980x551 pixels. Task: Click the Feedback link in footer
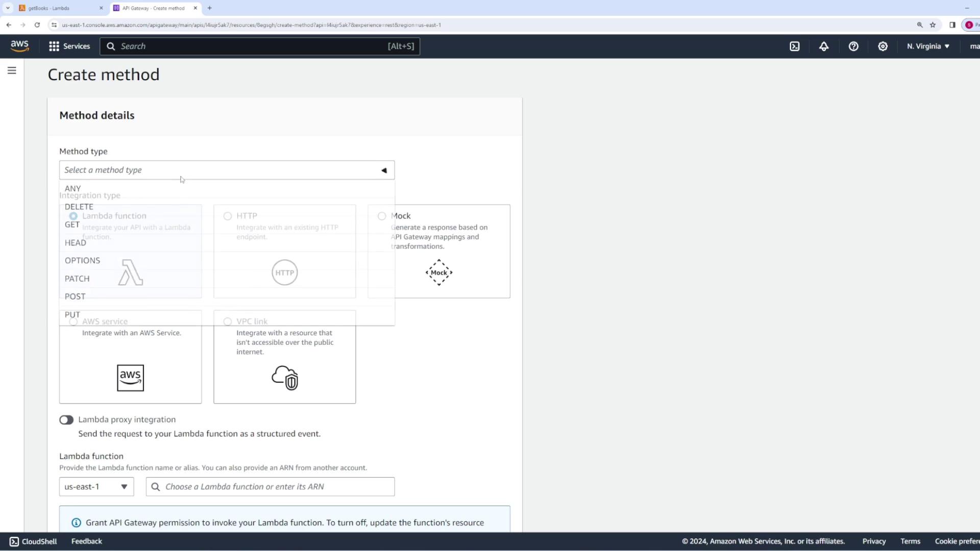click(x=87, y=541)
